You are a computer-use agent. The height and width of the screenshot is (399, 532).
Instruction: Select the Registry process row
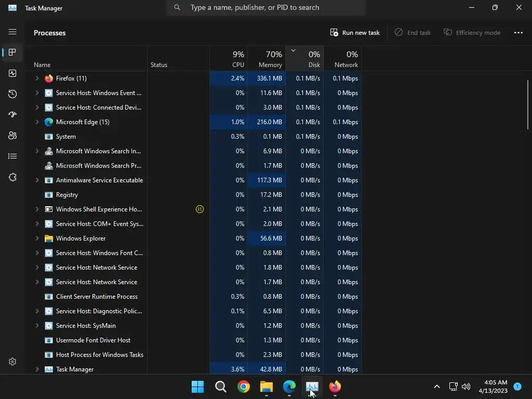(x=194, y=195)
